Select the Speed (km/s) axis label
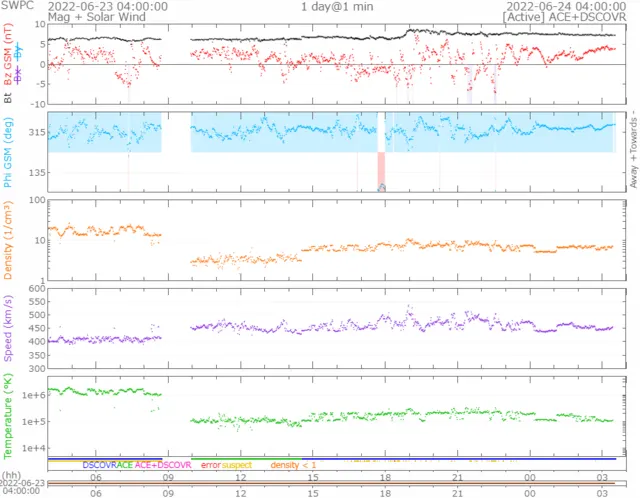Image resolution: width=640 pixels, height=498 pixels. tap(8, 329)
